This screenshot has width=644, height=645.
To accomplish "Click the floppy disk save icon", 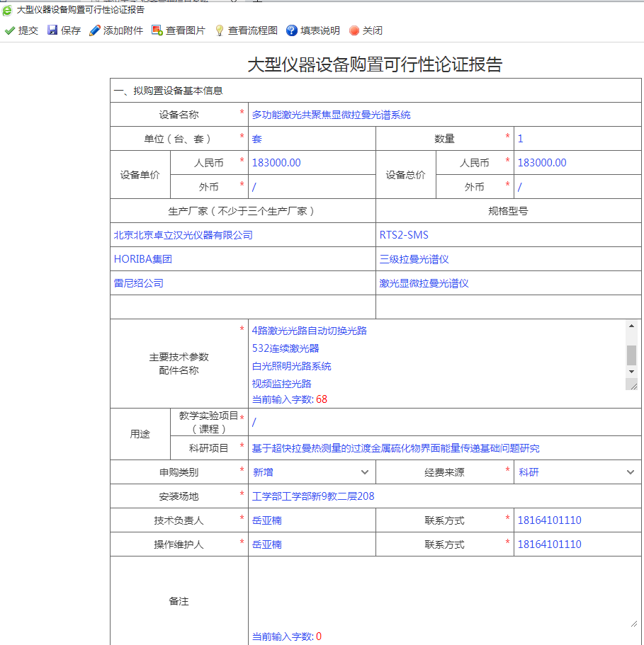I will coord(52,30).
